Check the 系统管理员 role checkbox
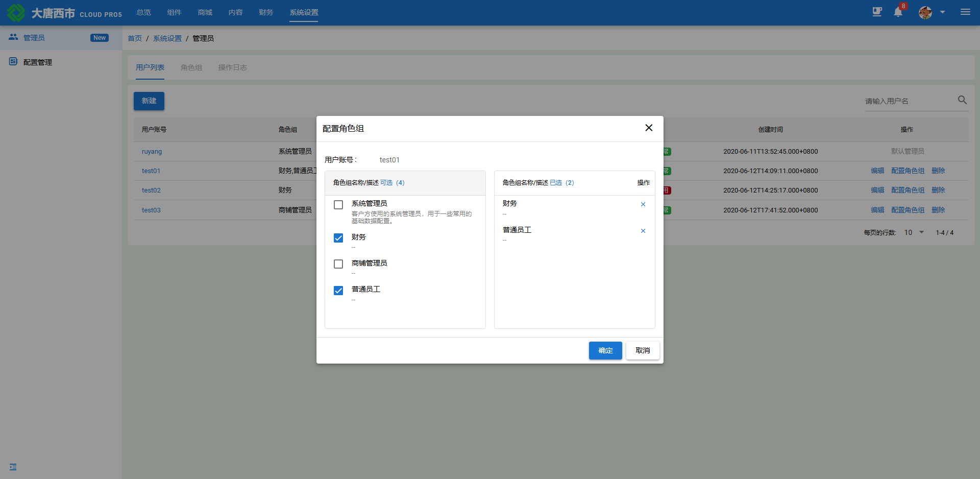The height and width of the screenshot is (479, 980). [338, 205]
